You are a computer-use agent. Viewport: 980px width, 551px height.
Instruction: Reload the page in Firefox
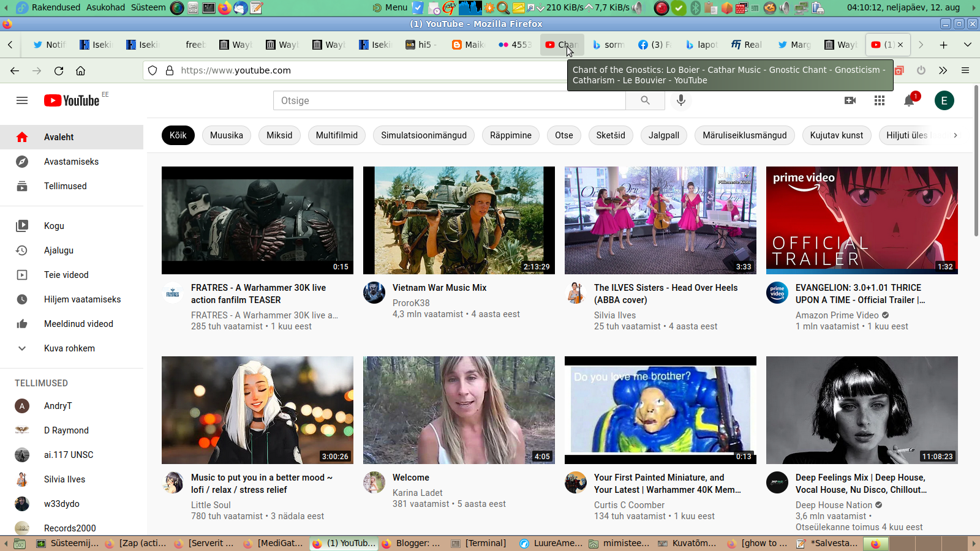coord(59,70)
